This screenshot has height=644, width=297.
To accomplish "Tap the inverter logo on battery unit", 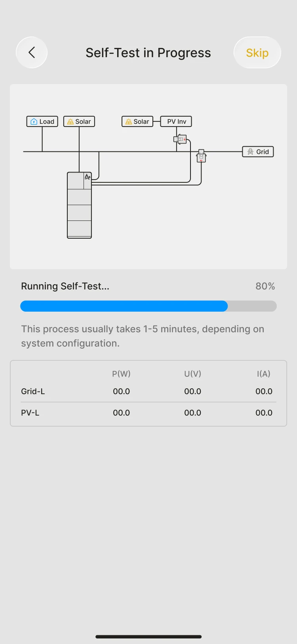I will [88, 177].
